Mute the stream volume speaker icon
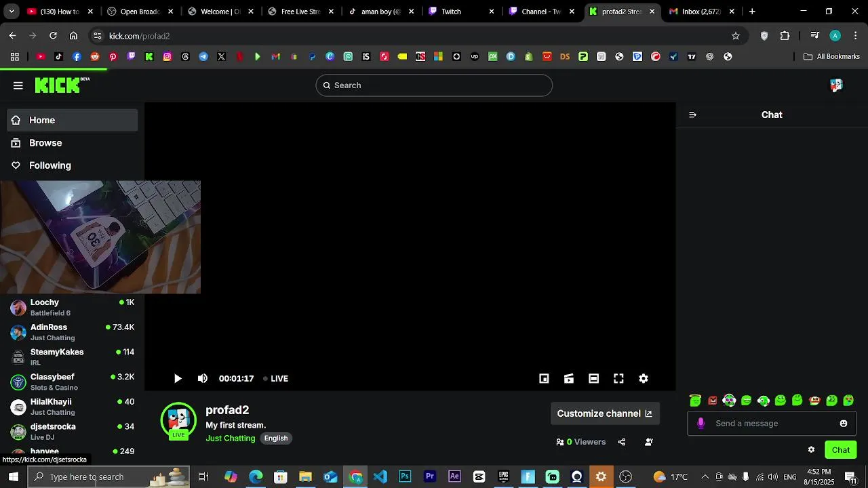868x488 pixels. coord(203,379)
